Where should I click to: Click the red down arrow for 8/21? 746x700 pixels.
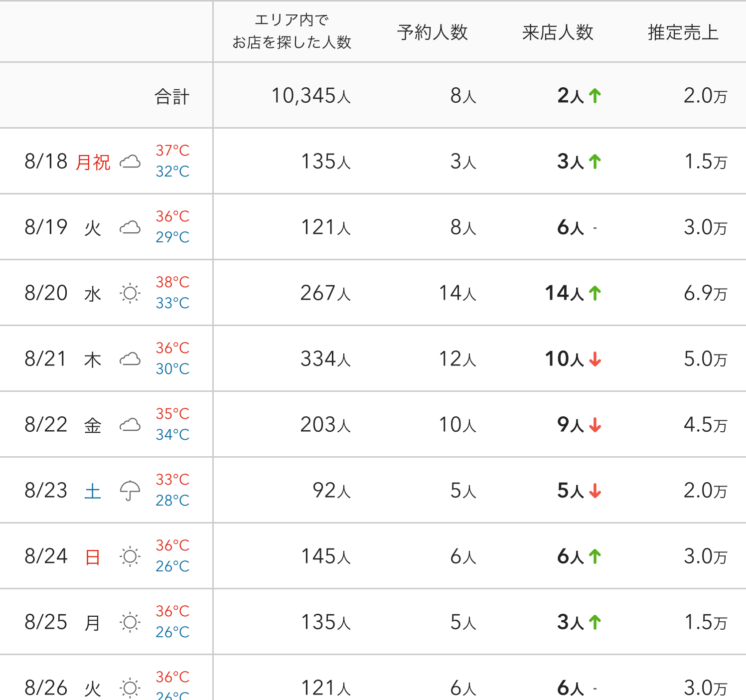(595, 359)
